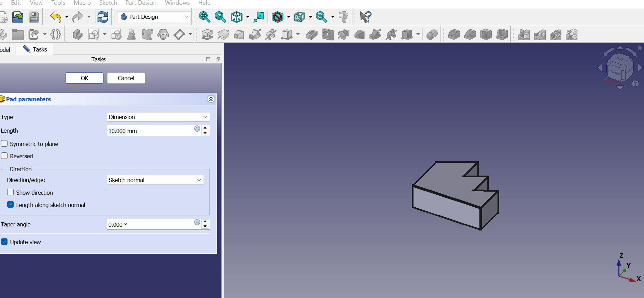Open the Sketch normal direction dropdown

pos(155,180)
